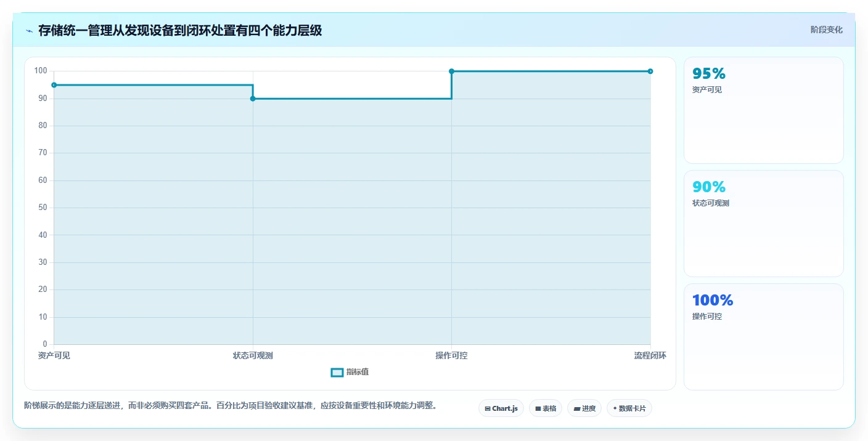
Task: Click the lightning icon beside the title
Action: [29, 30]
